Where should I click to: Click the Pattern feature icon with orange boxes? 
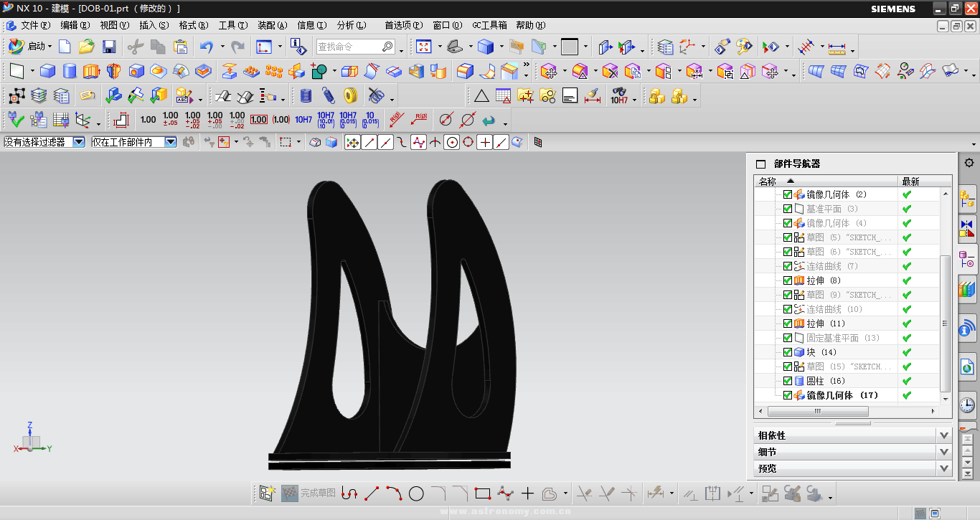coord(273,71)
